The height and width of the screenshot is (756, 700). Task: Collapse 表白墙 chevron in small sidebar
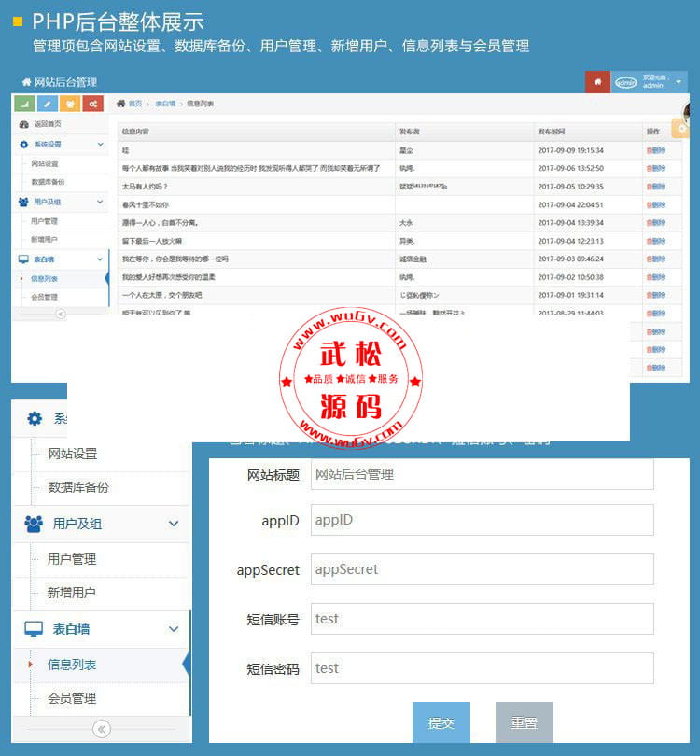click(x=100, y=259)
